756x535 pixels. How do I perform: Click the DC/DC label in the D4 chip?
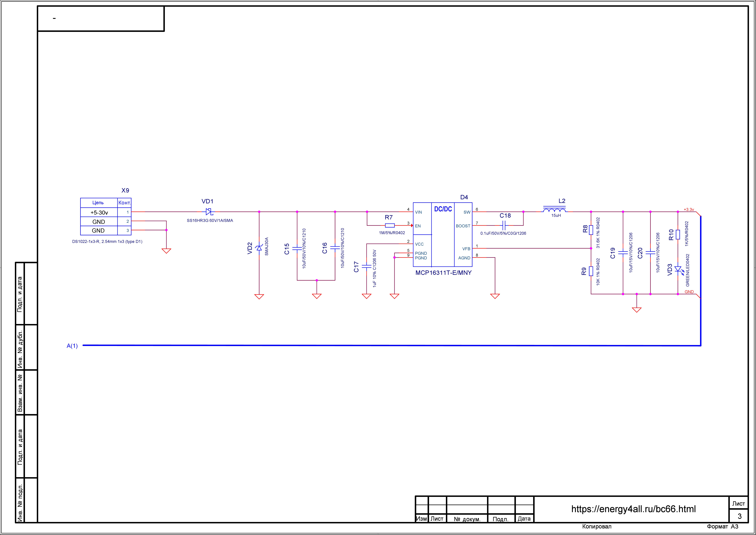[x=443, y=209]
